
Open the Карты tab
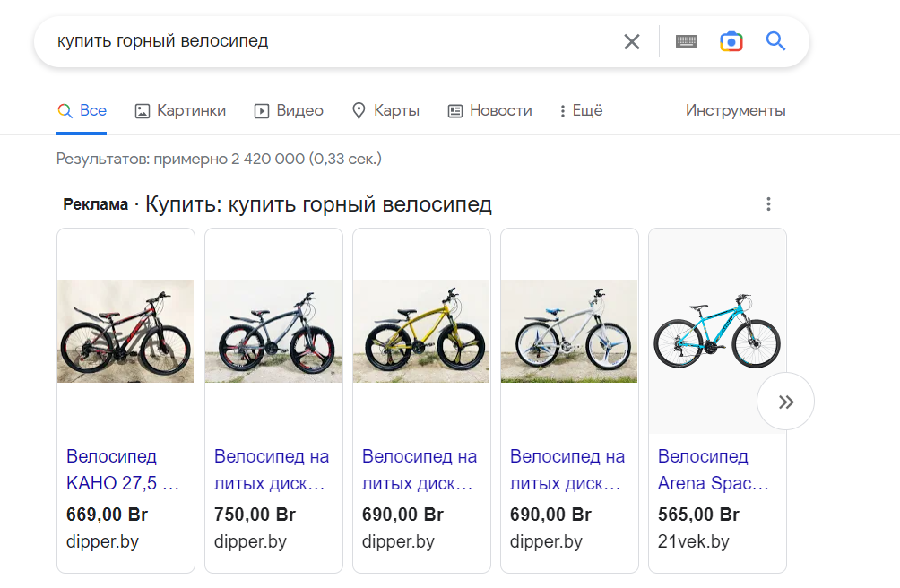click(x=385, y=111)
